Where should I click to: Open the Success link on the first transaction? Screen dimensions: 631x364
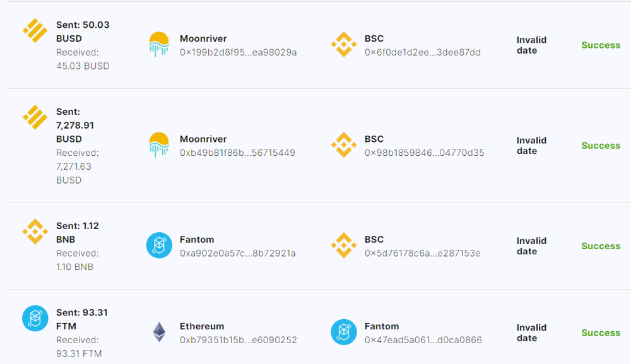600,45
